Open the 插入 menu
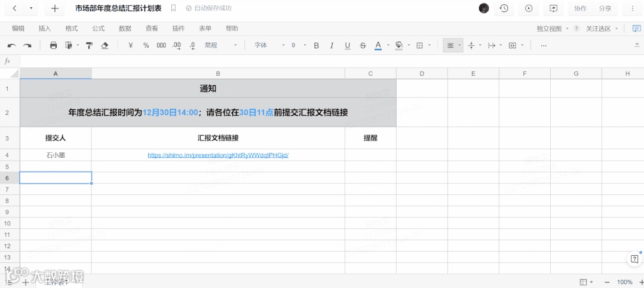Screen dimensions: 644x288 [45, 28]
